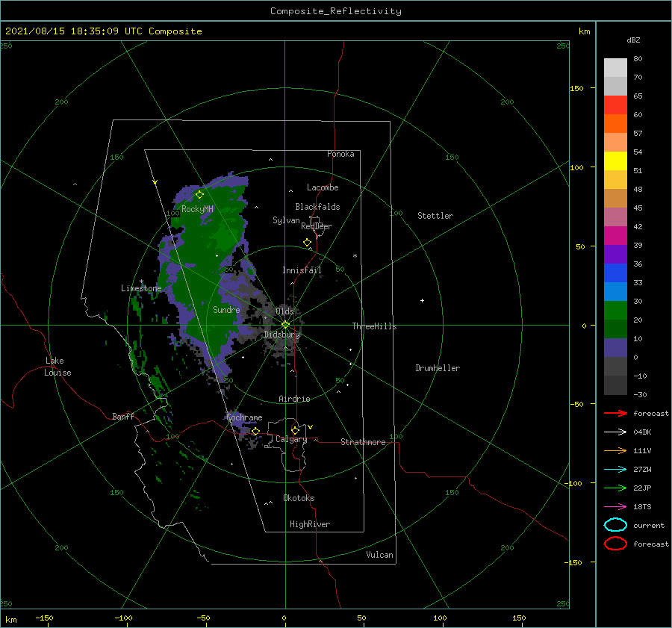672x628 pixels.
Task: Click the white plus marker west of Drumheller
Action: click(x=422, y=300)
